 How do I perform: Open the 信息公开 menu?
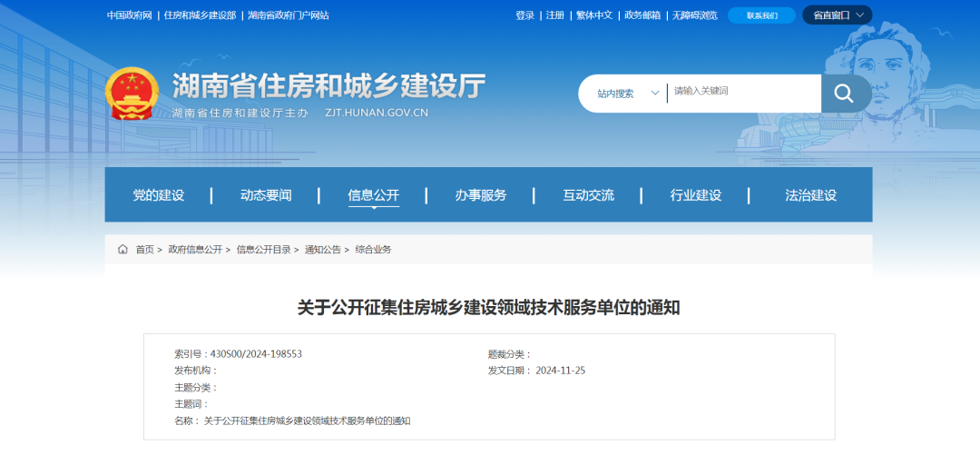click(x=373, y=195)
